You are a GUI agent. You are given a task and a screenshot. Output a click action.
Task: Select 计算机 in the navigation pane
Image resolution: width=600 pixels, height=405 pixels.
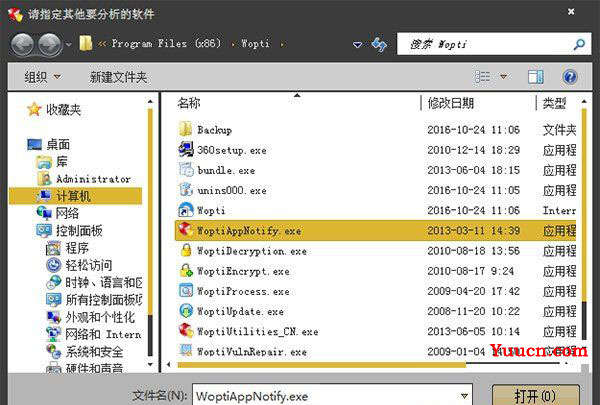pyautogui.click(x=75, y=196)
